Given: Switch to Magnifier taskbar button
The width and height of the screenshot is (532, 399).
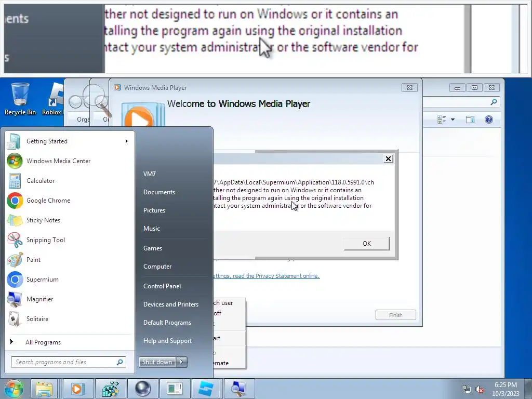Looking at the screenshot, I should click(x=239, y=389).
